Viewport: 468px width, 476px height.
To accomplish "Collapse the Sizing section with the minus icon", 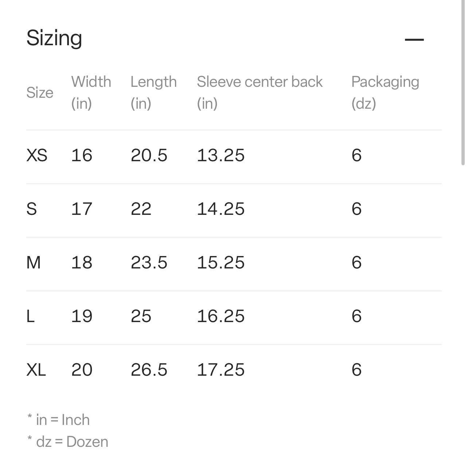I will (414, 39).
